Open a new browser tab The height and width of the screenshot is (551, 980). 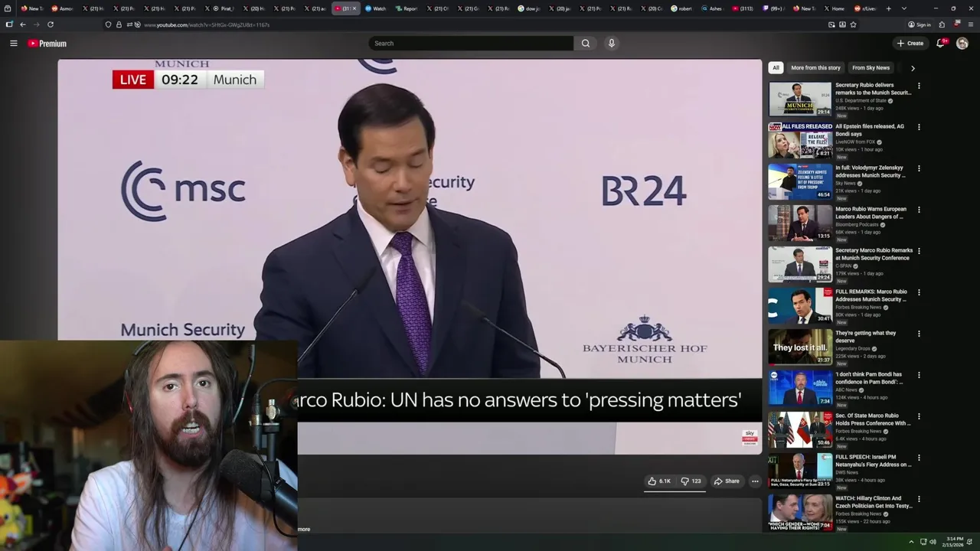point(888,8)
